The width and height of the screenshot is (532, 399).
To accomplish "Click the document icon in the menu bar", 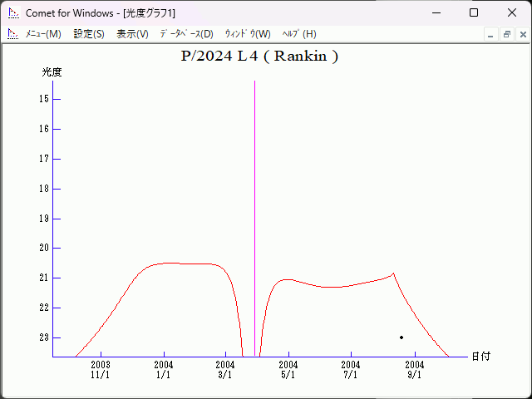I will tap(12, 34).
